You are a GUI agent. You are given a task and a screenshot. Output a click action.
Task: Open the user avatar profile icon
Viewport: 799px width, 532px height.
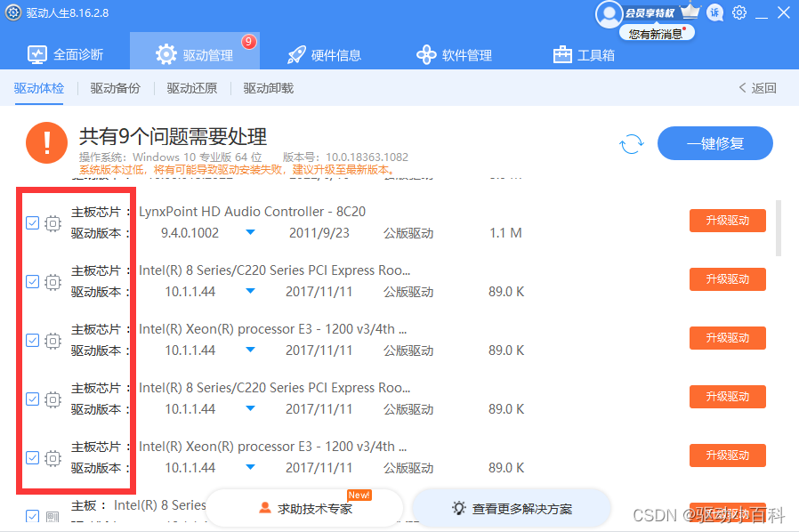pyautogui.click(x=609, y=14)
